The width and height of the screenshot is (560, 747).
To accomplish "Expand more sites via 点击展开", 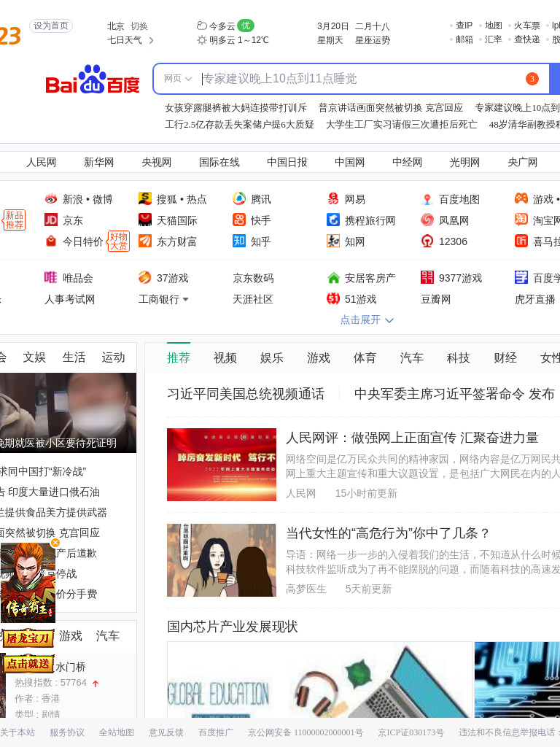I will point(367,320).
